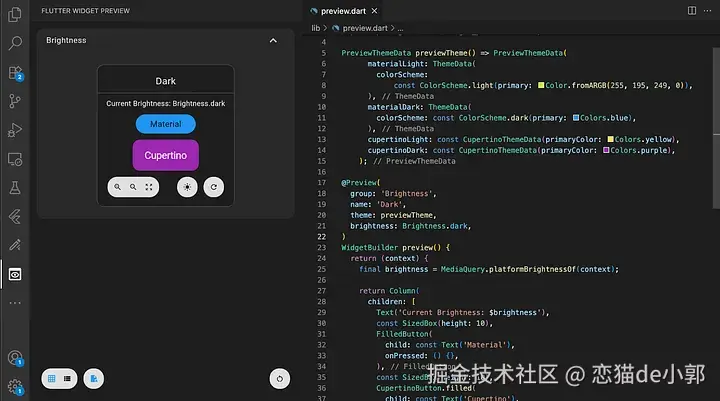Image resolution: width=720 pixels, height=401 pixels.
Task: Click the editor vertical scrollbar thumb
Action: pos(716,128)
